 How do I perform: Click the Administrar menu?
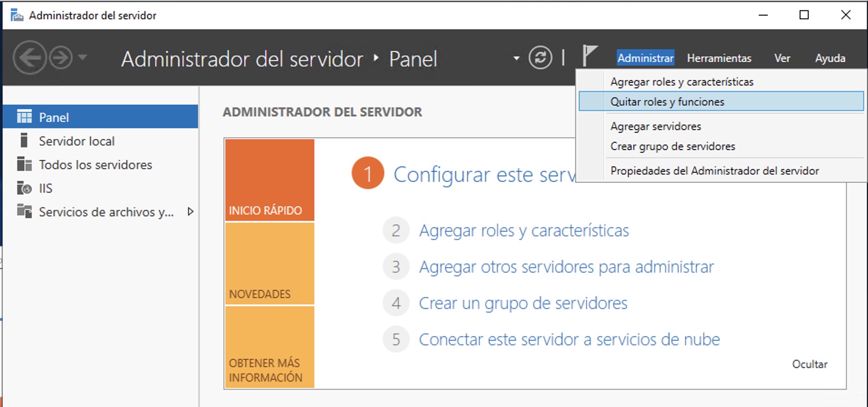[645, 58]
